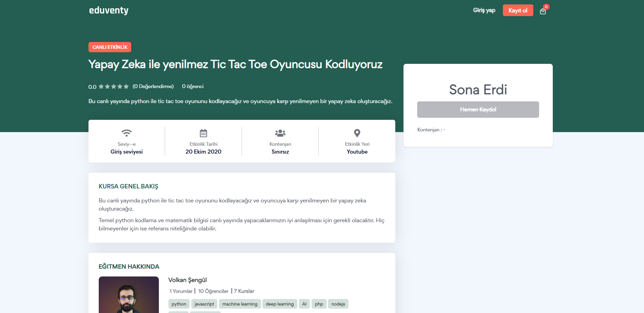Screen dimensions: 644x313
Task: Click the 20 Ekim 2020 date value
Action: 203,152
